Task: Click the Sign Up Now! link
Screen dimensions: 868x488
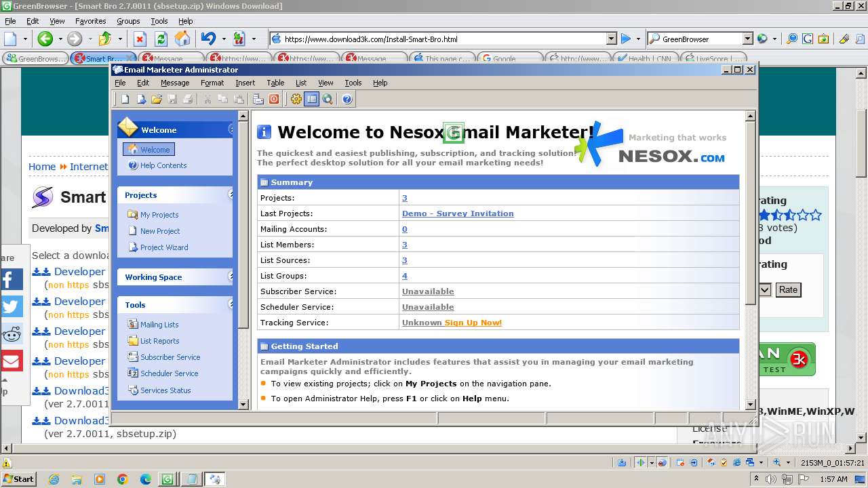Action: (473, 323)
